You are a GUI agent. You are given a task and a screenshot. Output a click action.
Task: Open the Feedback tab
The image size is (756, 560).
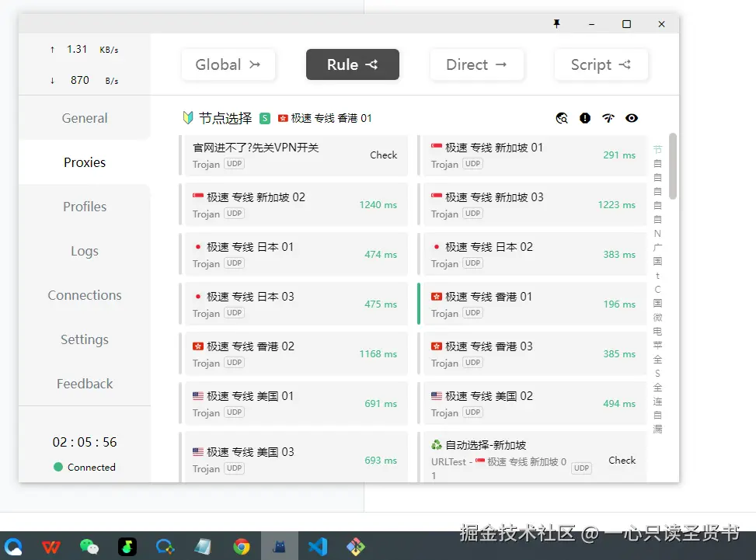(85, 384)
